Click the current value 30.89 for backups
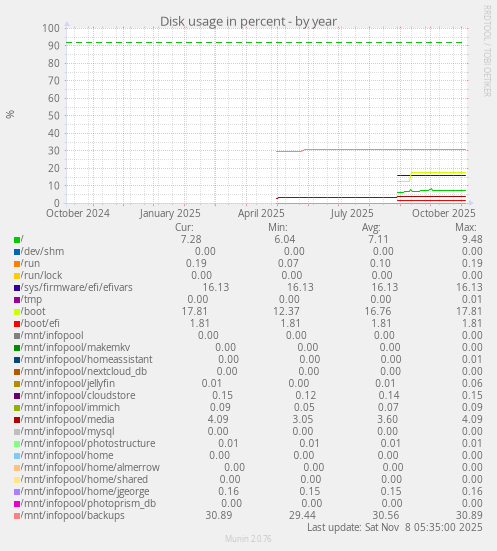The image size is (497, 551). pyautogui.click(x=219, y=516)
